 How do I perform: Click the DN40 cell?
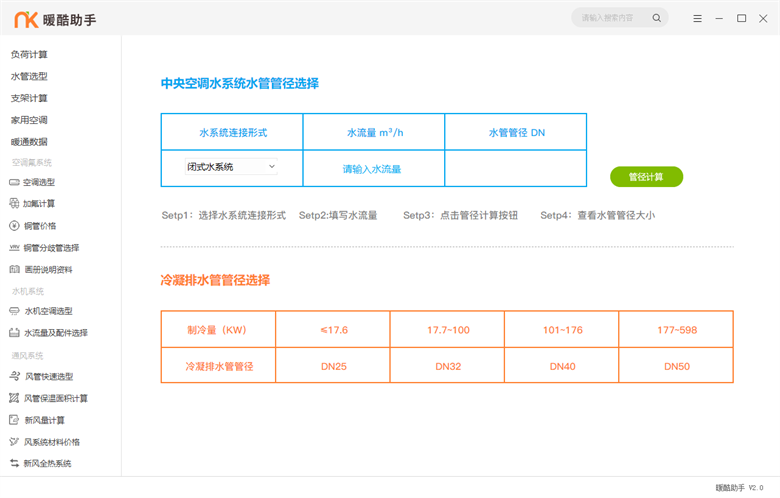(562, 366)
